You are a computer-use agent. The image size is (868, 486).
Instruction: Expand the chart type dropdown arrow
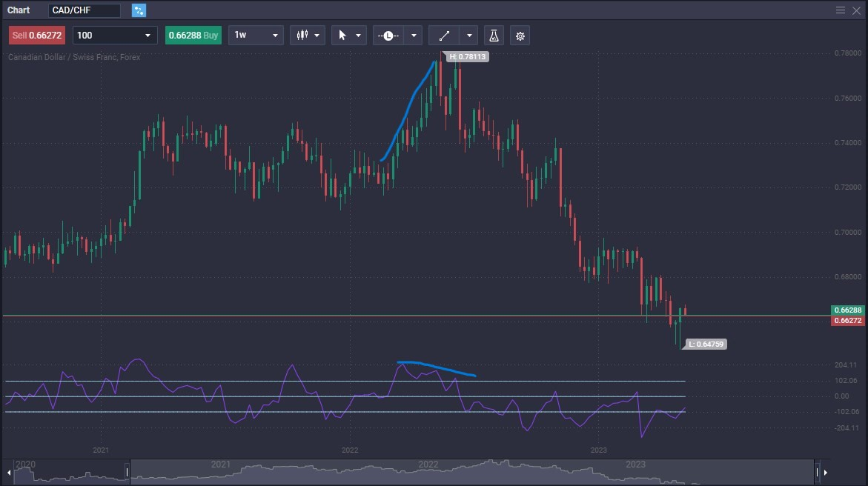click(317, 35)
